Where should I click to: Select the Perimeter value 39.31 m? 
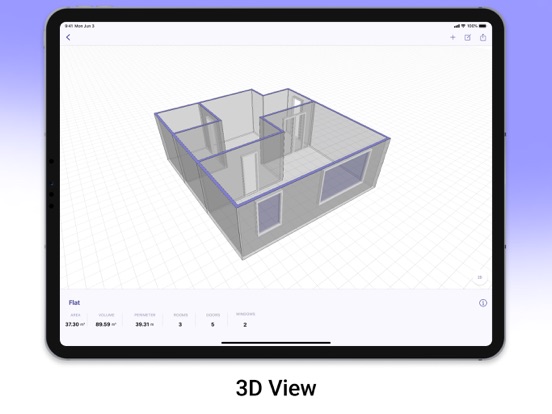tap(145, 324)
